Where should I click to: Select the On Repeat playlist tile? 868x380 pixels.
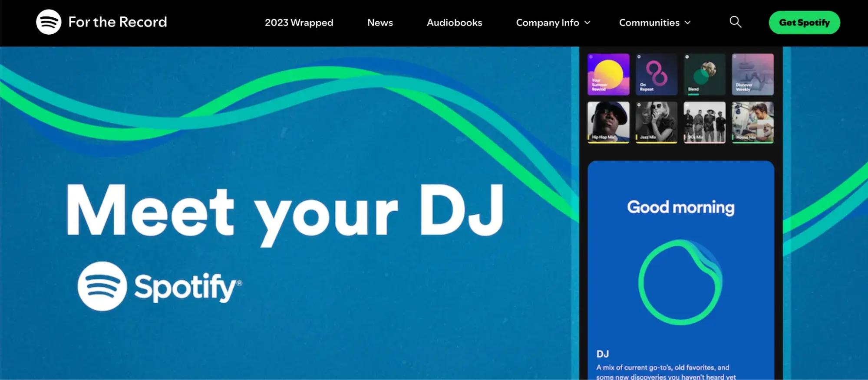657,74
